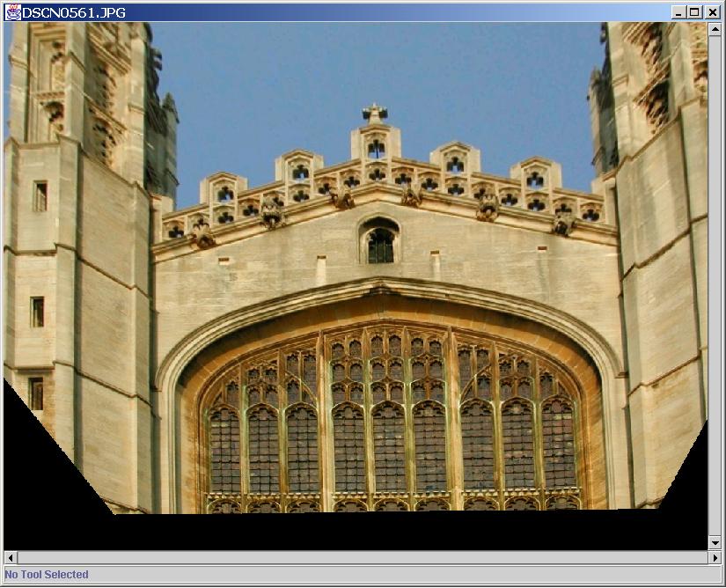Click the topmost small window on left tower
Screen dimensions: 726x588
pos(40,195)
